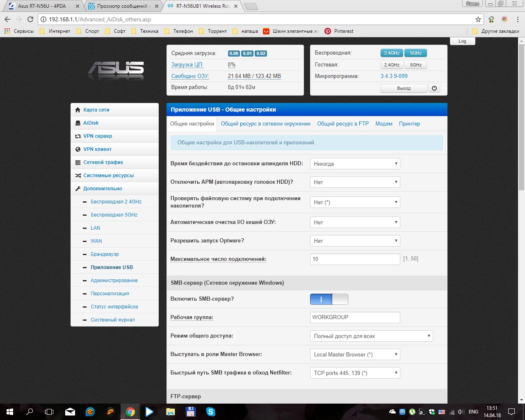Image resolution: width=525 pixels, height=420 pixels.
Task: Click the AiDisk drive icon in sidebar
Action: (78, 123)
